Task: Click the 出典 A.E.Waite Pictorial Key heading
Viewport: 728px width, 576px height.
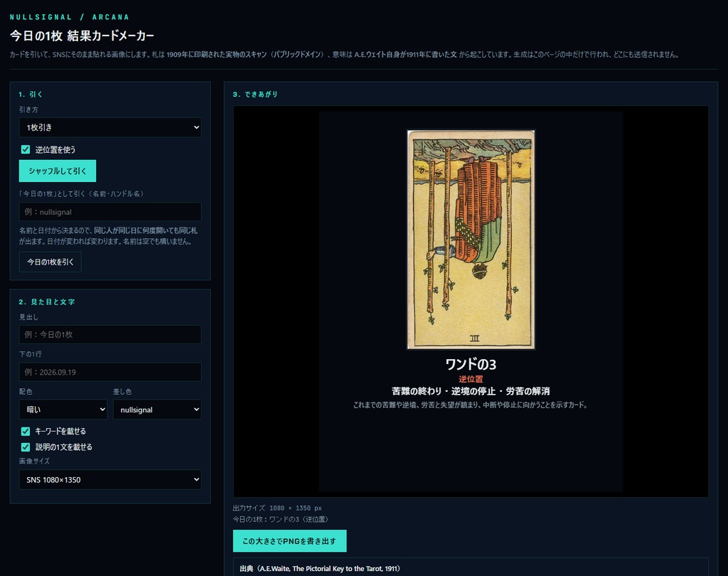Action: [320, 569]
